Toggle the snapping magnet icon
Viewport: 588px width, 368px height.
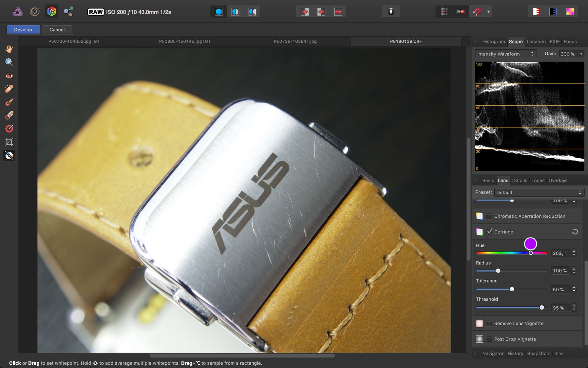[x=477, y=12]
